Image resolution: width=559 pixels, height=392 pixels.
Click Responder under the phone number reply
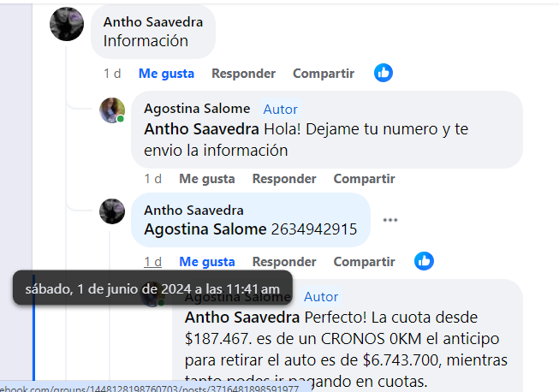[x=284, y=262]
